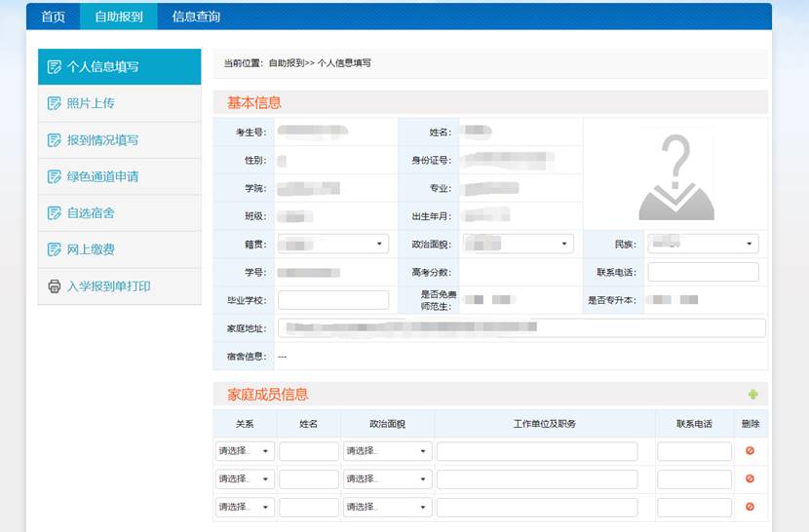The height and width of the screenshot is (532, 809).
Task: Open the 信息查询 tab
Action: pos(196,17)
